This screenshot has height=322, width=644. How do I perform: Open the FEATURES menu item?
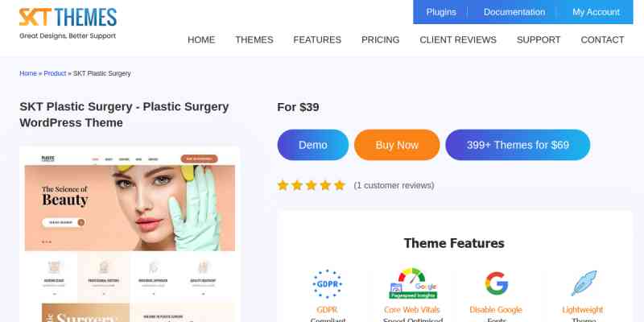(x=317, y=39)
